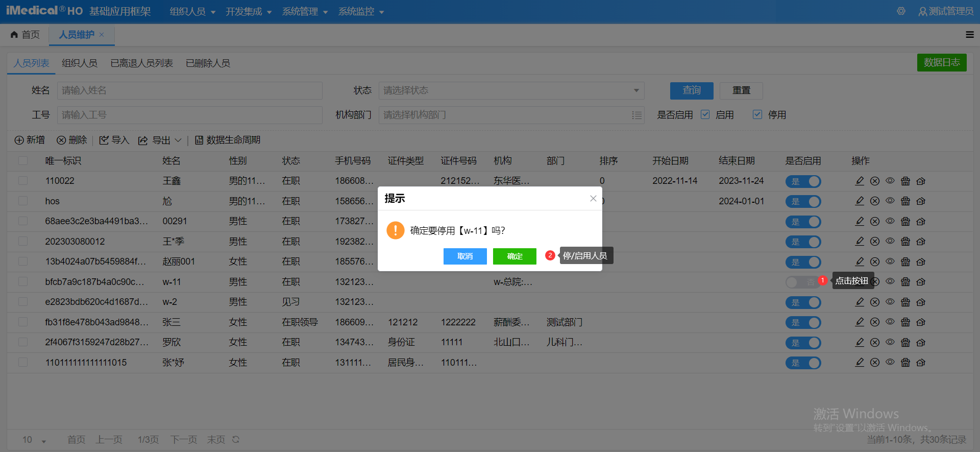
Task: Check the row checkbox for 110022
Action: pyautogui.click(x=23, y=181)
